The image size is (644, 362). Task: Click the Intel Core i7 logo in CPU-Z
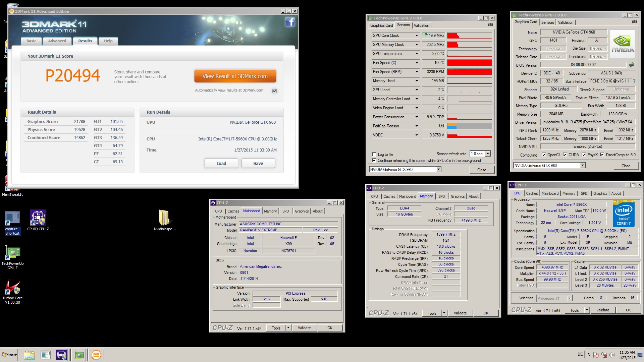pyautogui.click(x=624, y=214)
